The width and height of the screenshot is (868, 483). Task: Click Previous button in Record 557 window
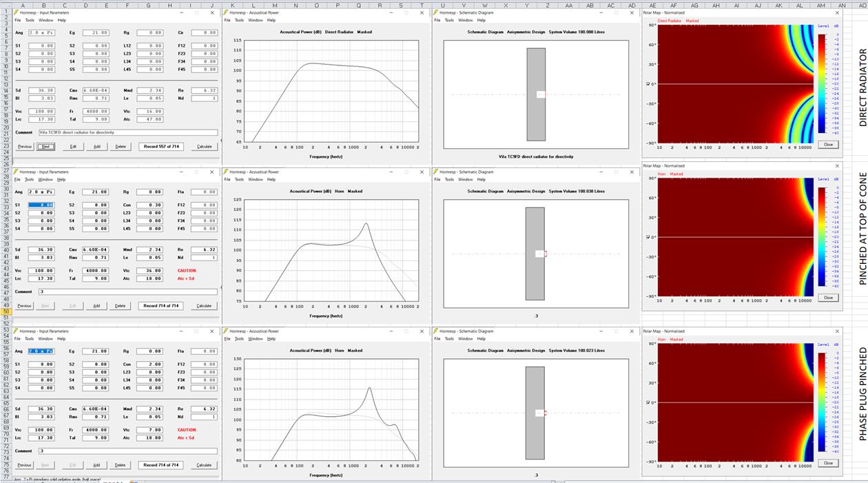25,146
